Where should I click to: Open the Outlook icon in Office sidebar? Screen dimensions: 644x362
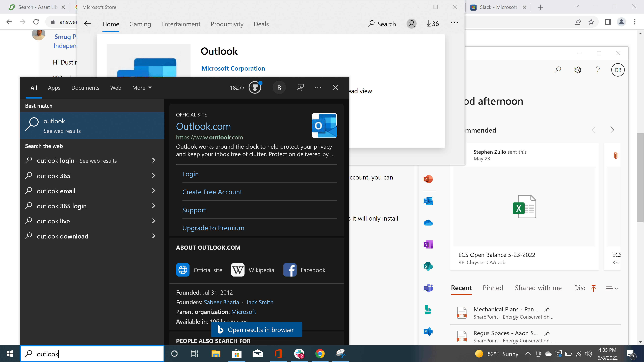click(428, 201)
